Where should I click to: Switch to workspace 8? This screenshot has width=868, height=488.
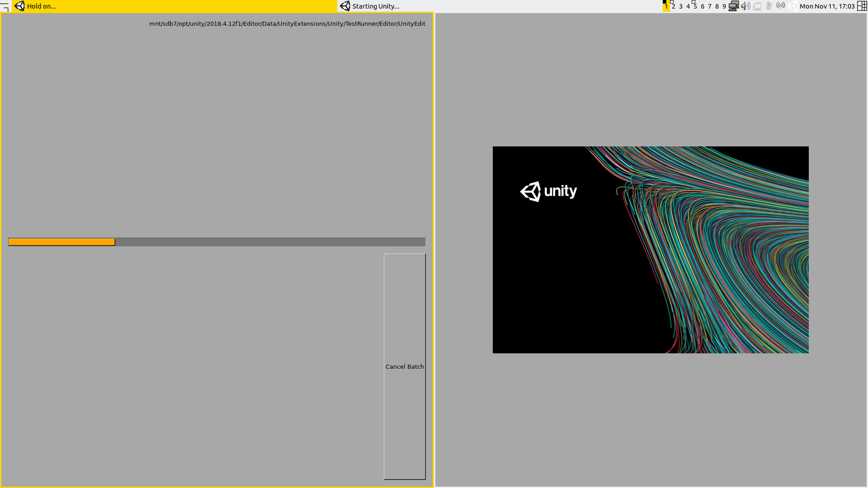pos(717,6)
